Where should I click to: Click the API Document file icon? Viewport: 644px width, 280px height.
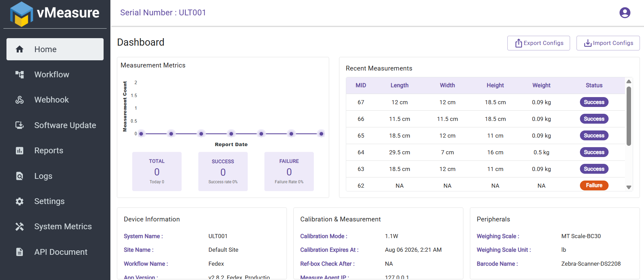20,252
